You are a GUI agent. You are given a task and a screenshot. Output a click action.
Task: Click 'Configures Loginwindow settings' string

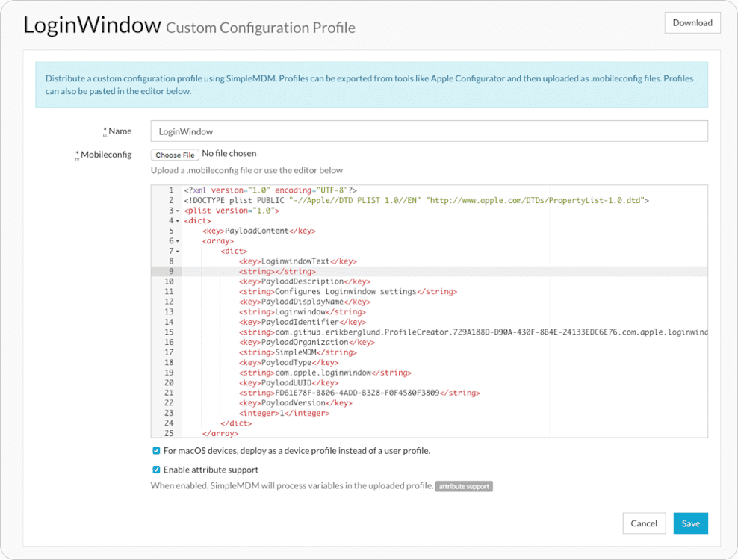click(x=348, y=292)
